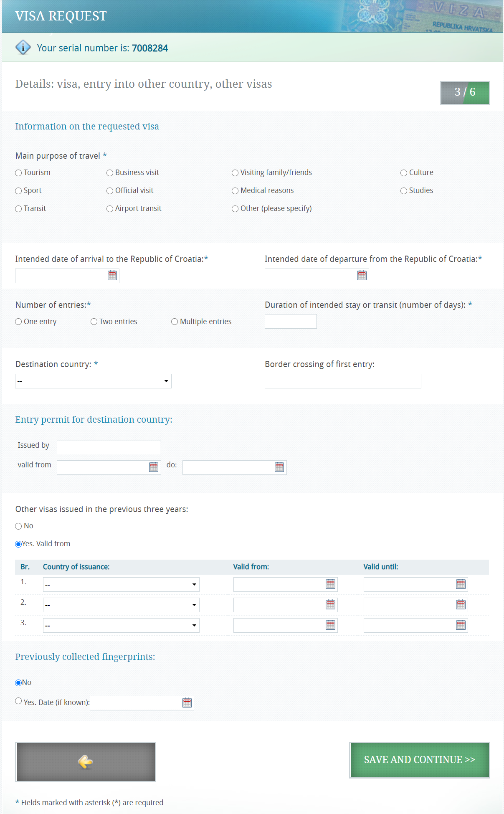Select One entry option
The image size is (504, 814).
click(x=18, y=322)
